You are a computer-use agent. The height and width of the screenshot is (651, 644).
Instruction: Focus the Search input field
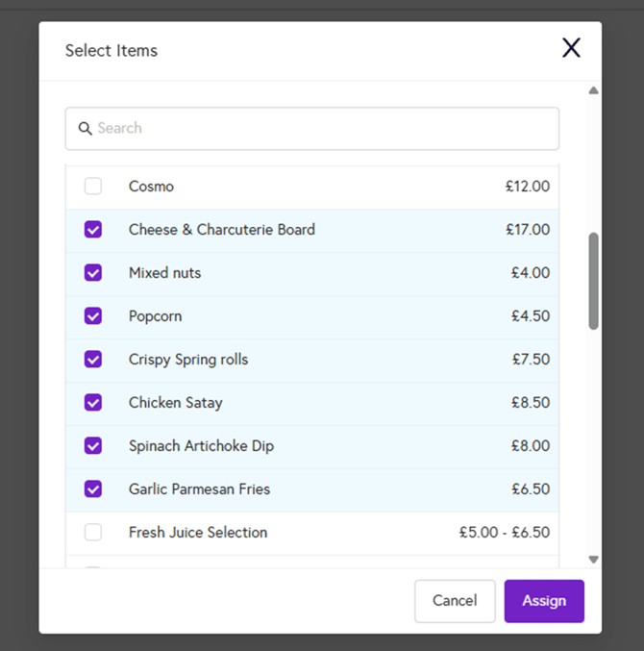(312, 128)
